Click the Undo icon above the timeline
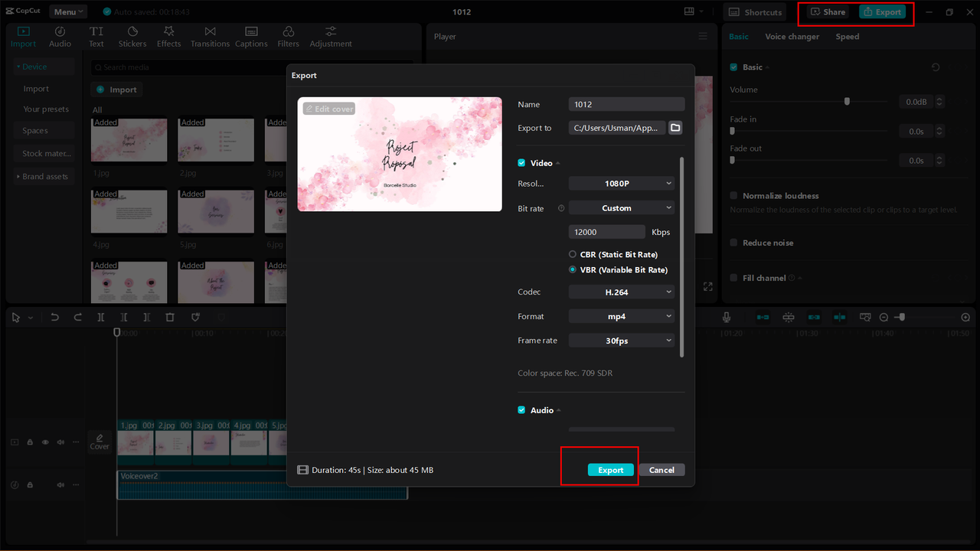This screenshot has width=980, height=551. pos(54,317)
